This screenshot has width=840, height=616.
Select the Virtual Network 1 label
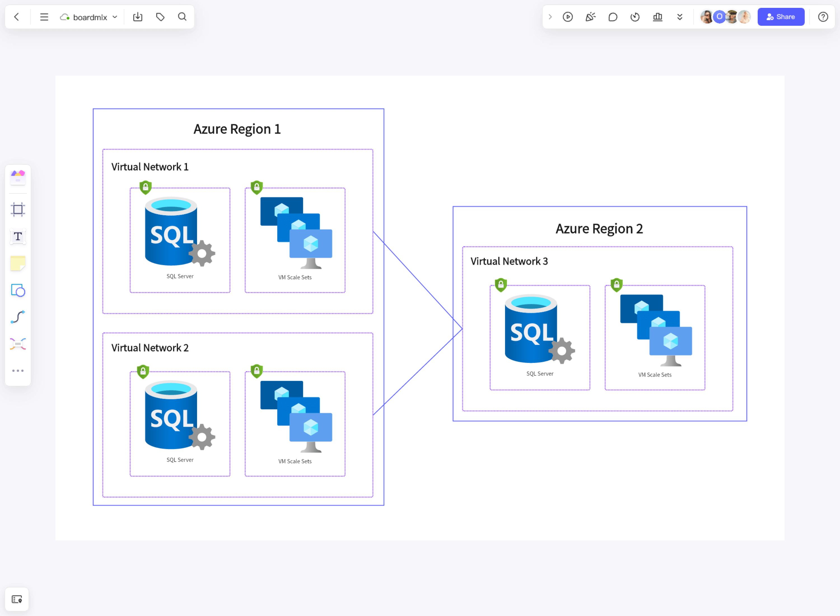coord(150,167)
